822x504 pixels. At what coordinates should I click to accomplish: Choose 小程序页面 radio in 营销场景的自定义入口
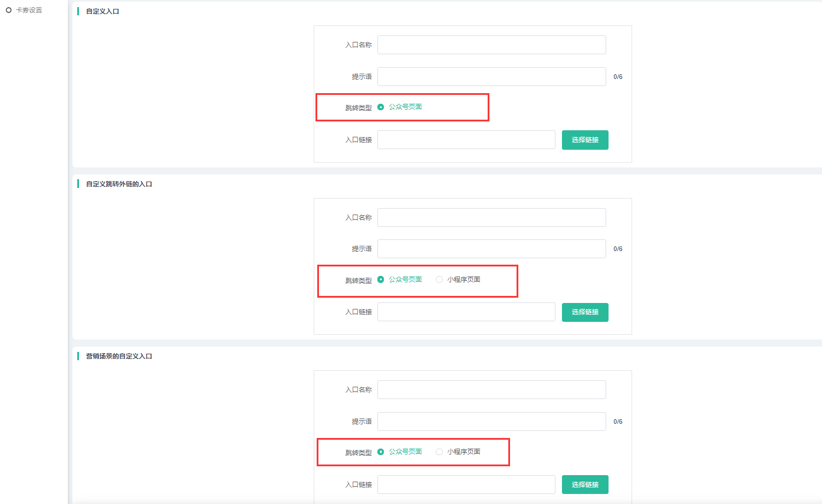(439, 452)
